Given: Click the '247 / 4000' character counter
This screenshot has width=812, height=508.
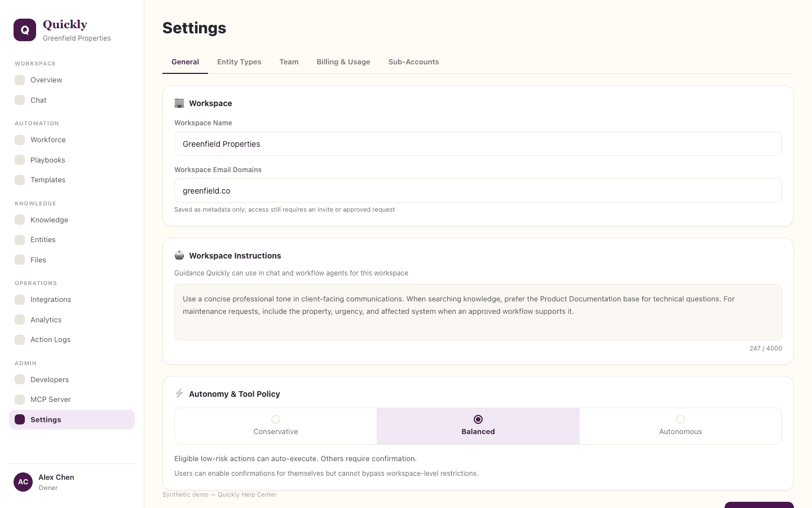Looking at the screenshot, I should tap(766, 348).
